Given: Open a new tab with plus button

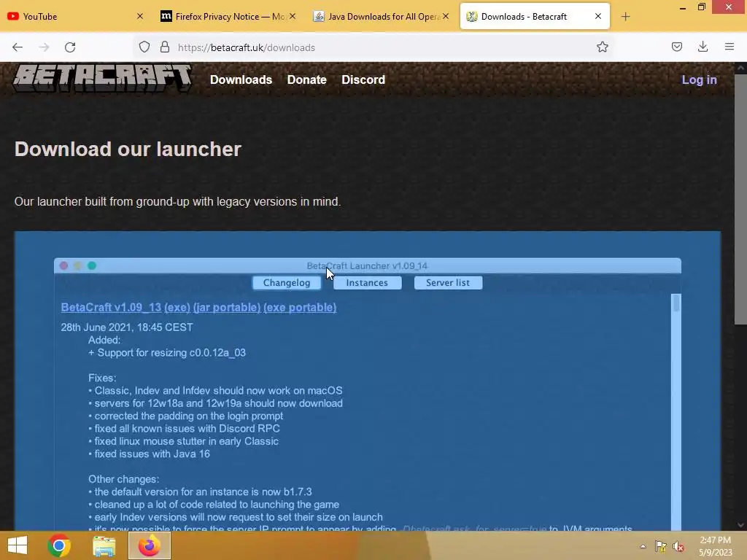Looking at the screenshot, I should 625,17.
